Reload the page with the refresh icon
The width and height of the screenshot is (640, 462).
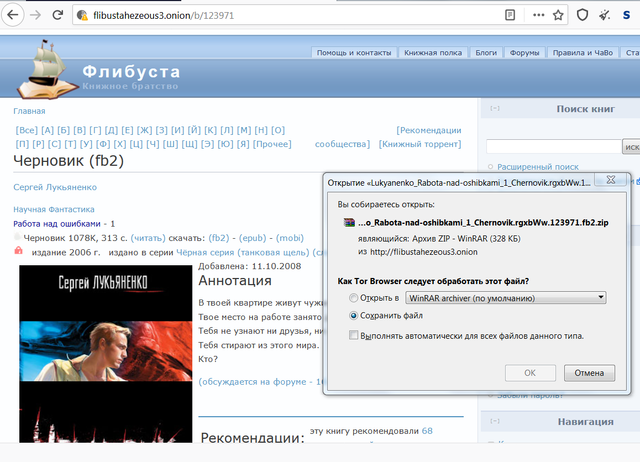pyautogui.click(x=58, y=15)
